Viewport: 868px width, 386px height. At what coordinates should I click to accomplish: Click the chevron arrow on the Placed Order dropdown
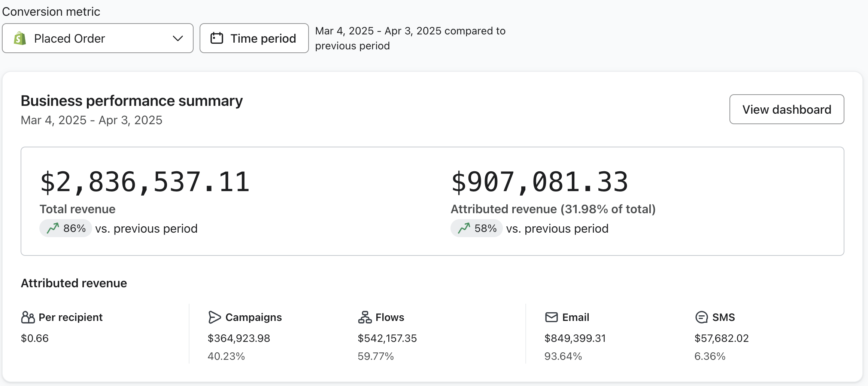click(178, 38)
